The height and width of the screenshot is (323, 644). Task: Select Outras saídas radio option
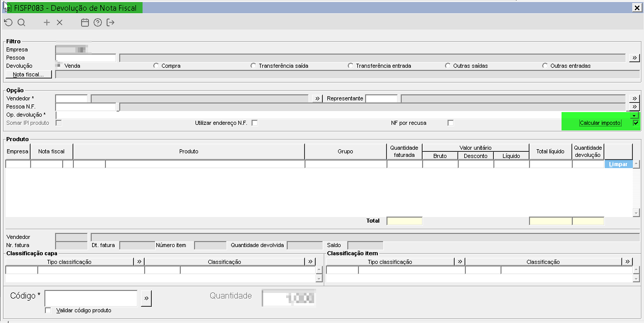(447, 66)
